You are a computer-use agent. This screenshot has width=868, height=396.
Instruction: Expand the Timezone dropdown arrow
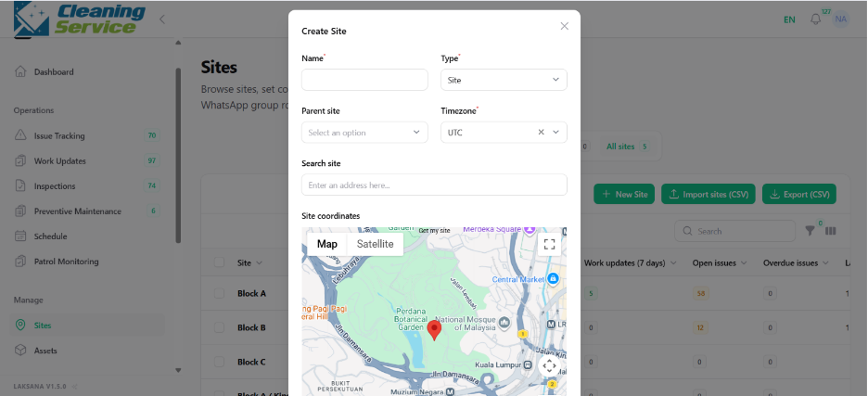[555, 133]
